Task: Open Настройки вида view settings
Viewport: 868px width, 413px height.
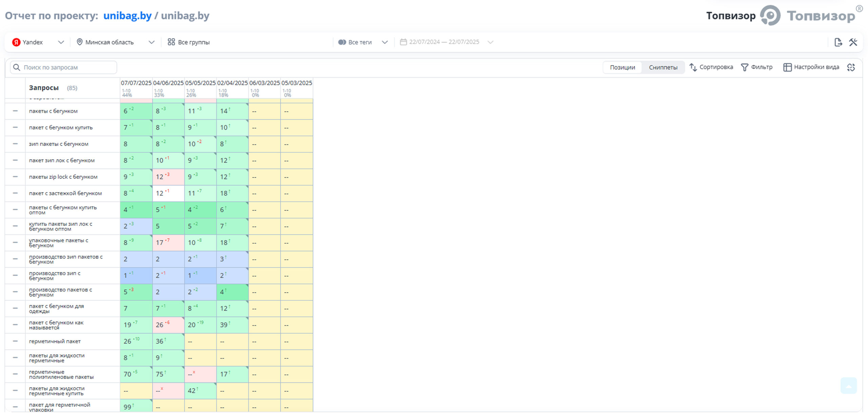Action: [811, 67]
